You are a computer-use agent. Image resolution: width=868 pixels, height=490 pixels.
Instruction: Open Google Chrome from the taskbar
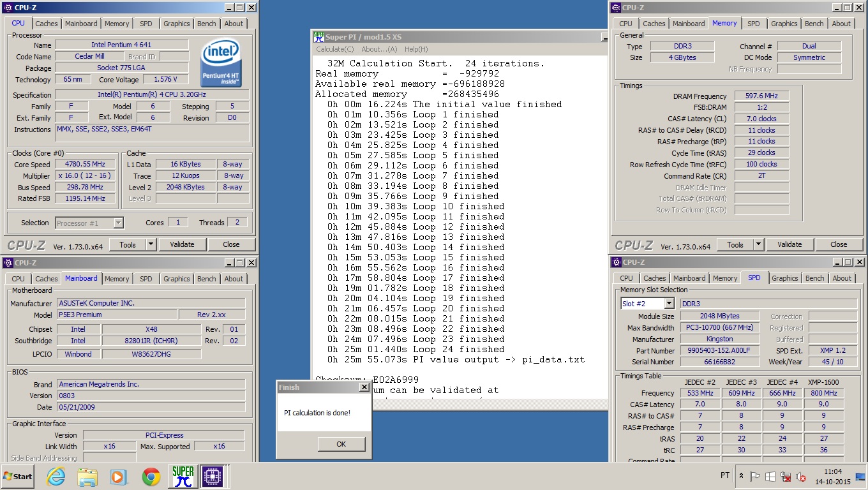(151, 477)
